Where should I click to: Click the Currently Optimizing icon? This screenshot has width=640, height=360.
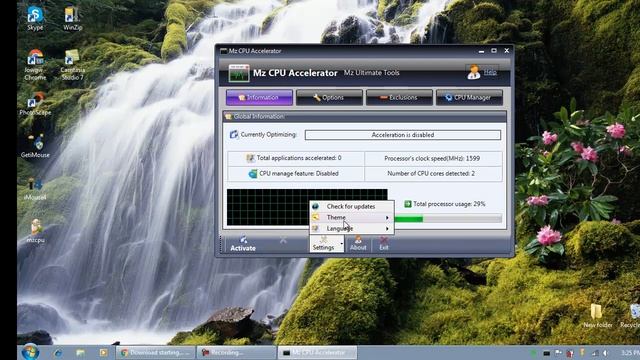pyautogui.click(x=234, y=134)
